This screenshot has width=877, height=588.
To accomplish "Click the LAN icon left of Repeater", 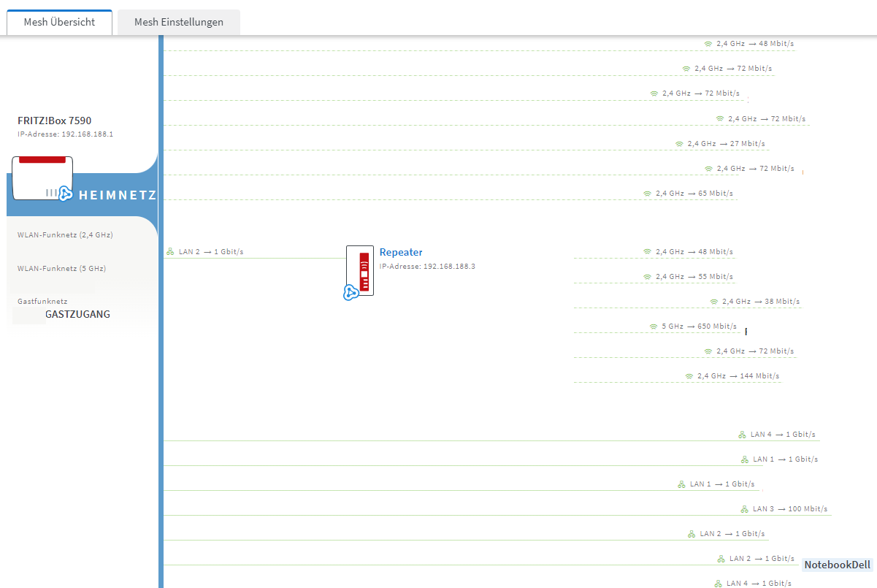I will [170, 251].
